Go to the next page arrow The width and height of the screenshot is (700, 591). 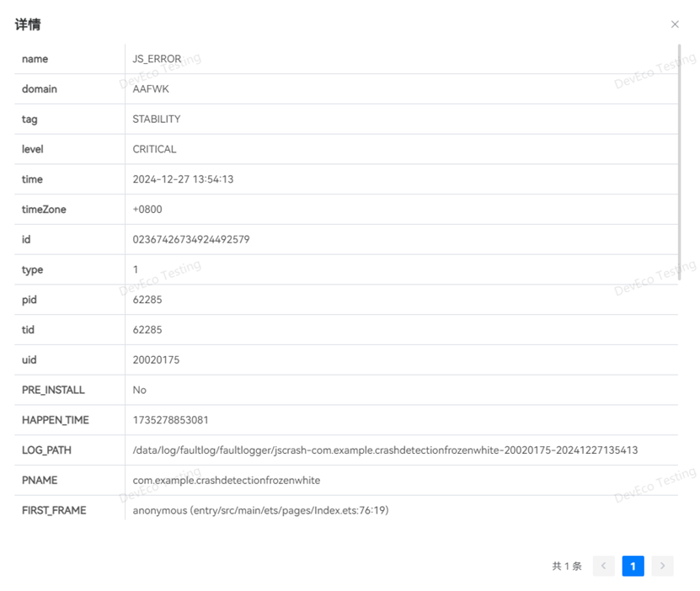(x=662, y=566)
